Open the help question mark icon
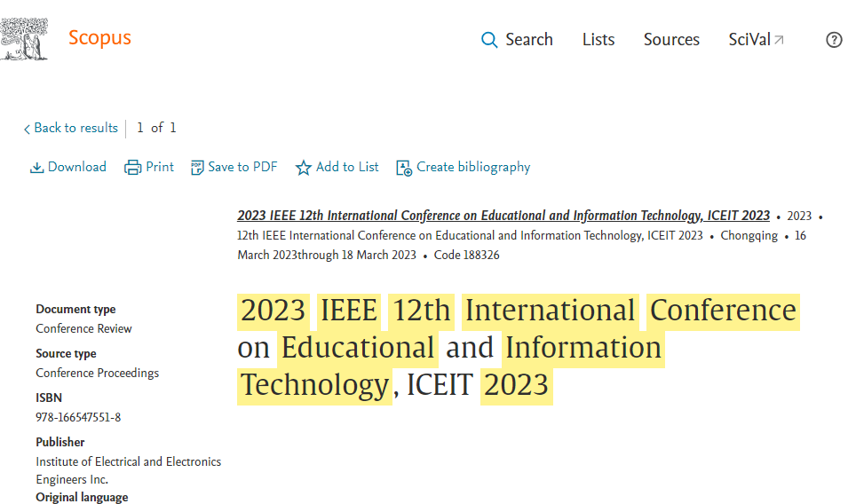The image size is (848, 504). click(x=834, y=40)
